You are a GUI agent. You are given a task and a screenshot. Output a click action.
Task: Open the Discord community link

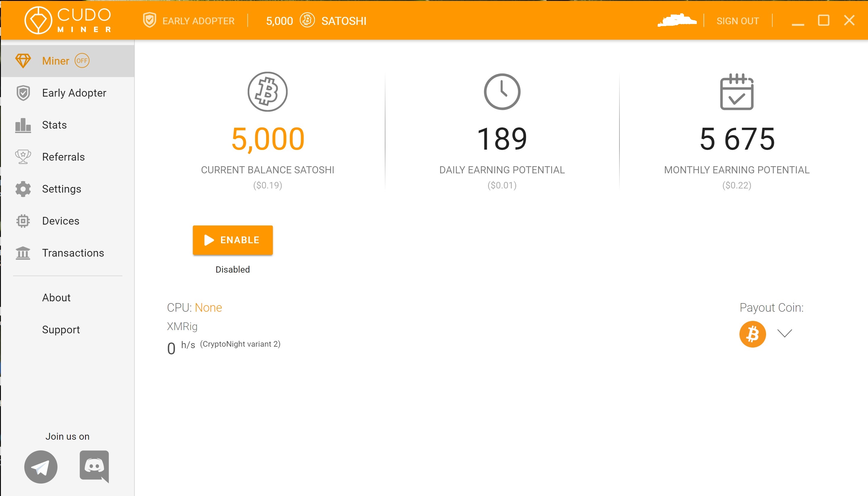94,467
